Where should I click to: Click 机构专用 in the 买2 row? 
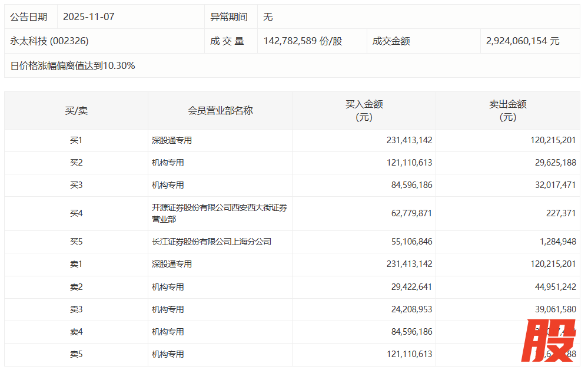click(x=168, y=163)
